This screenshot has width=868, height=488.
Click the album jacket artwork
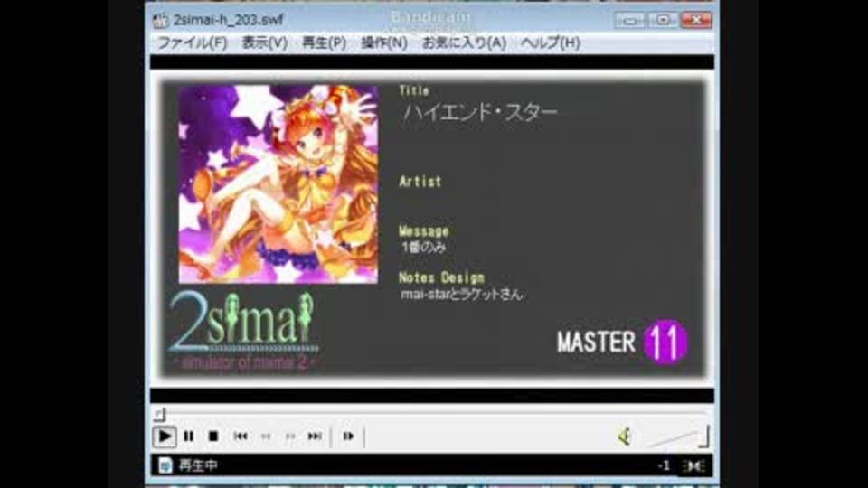coord(278,184)
